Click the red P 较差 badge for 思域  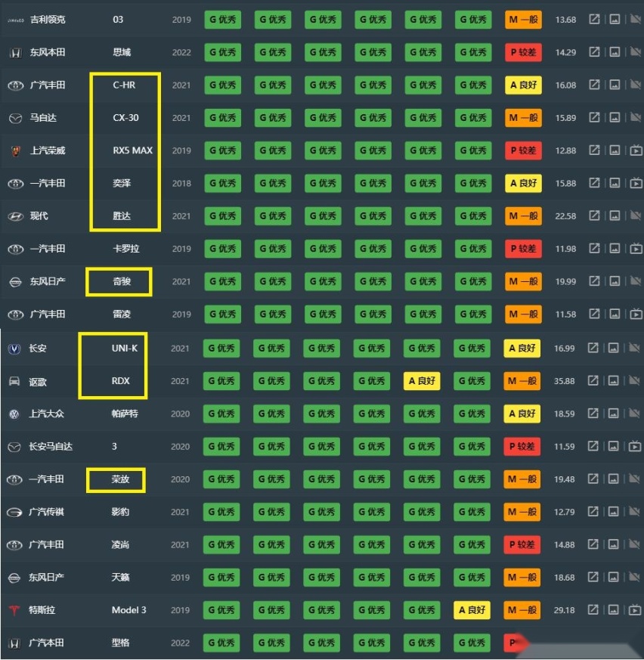[523, 52]
